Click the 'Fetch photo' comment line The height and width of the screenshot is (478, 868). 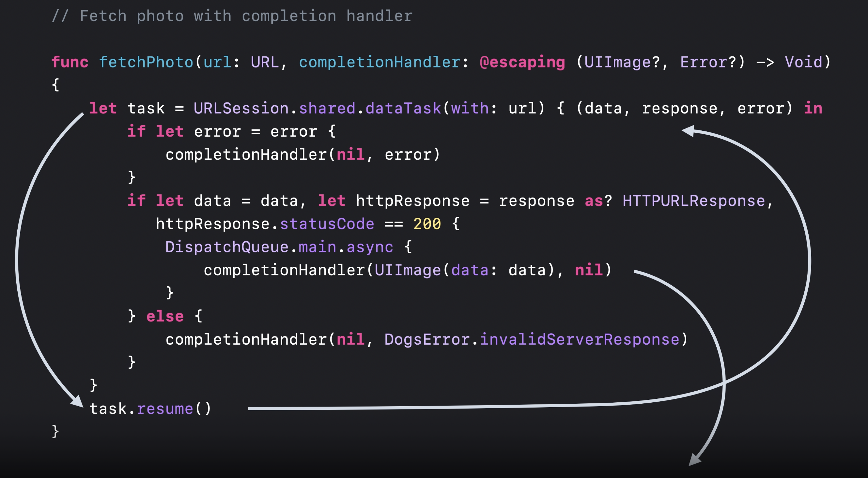pyautogui.click(x=232, y=16)
